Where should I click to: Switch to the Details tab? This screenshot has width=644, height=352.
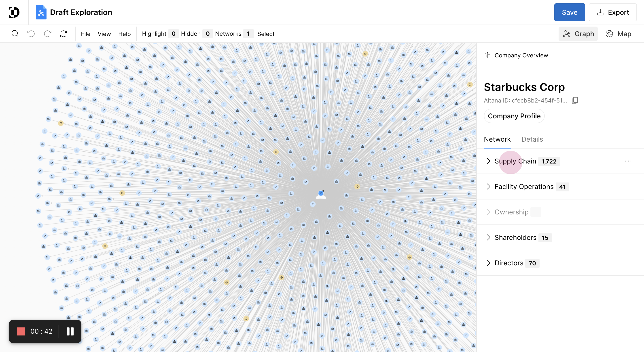(x=532, y=139)
